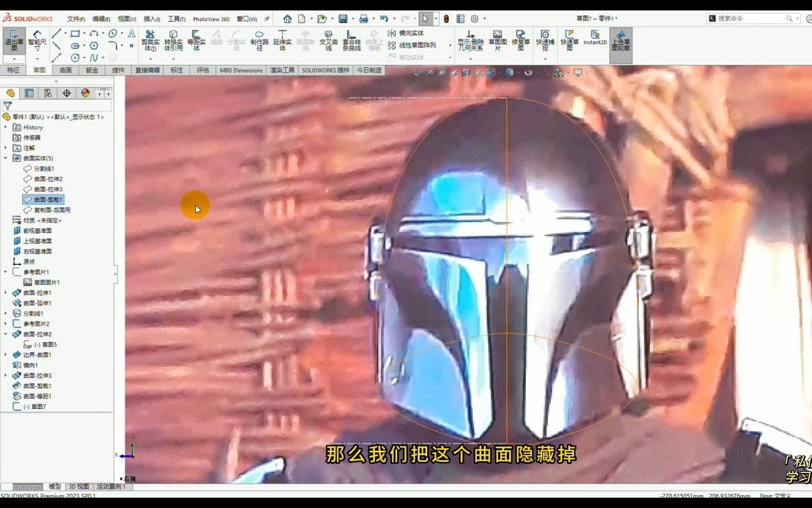Screen dimensions: 812x508
Task: Click the search command input field
Action: tap(752, 18)
